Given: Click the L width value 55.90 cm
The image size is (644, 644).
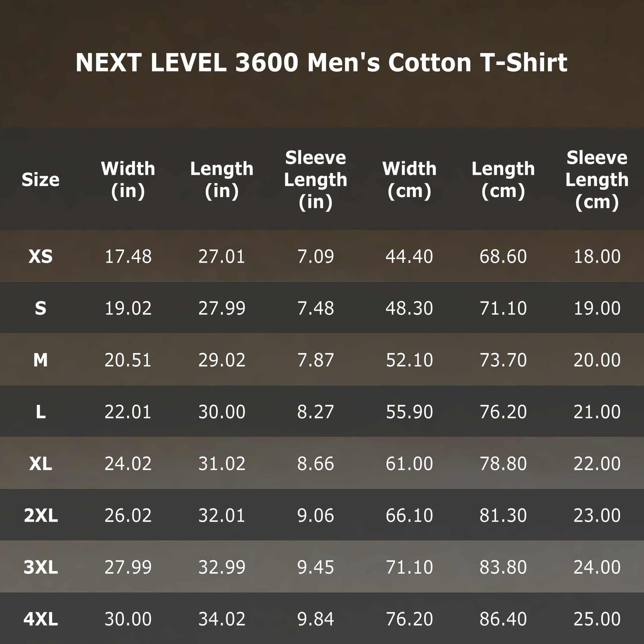Looking at the screenshot, I should tap(409, 412).
